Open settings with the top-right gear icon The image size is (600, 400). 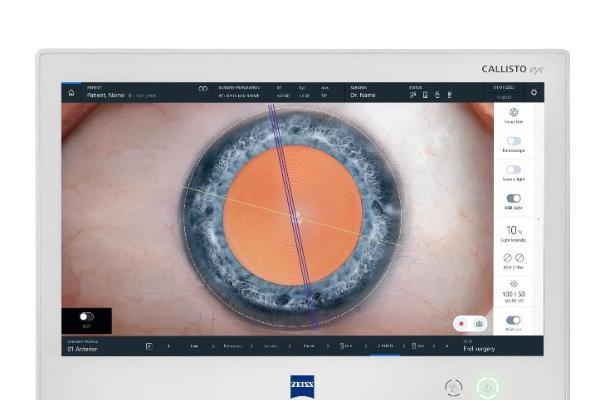(533, 93)
